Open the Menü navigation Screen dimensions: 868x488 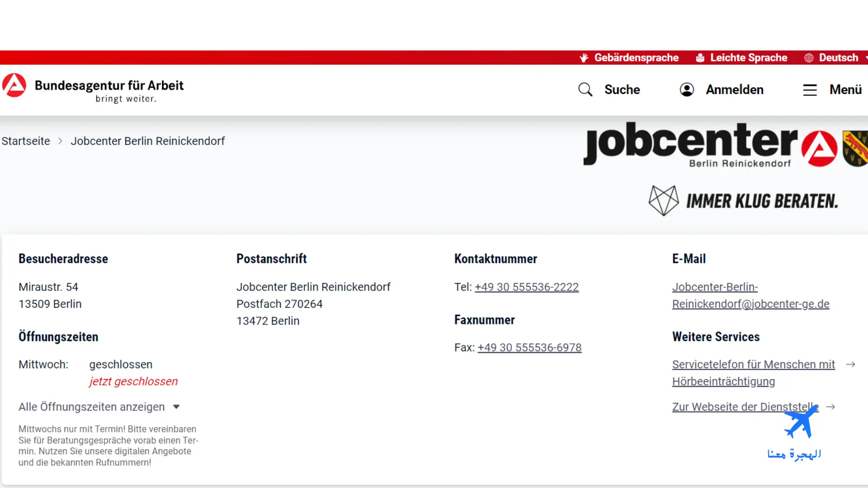pos(845,89)
